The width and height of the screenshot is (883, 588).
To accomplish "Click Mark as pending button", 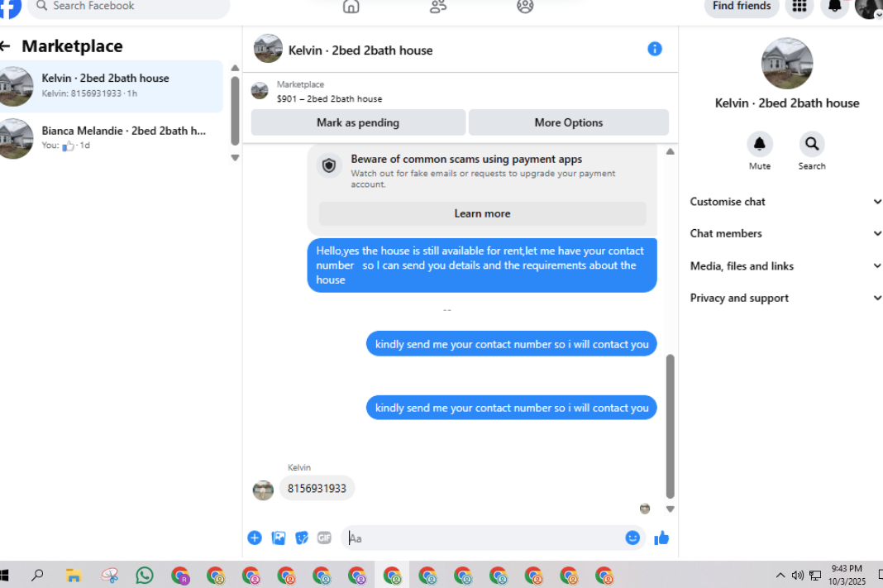I will [358, 122].
